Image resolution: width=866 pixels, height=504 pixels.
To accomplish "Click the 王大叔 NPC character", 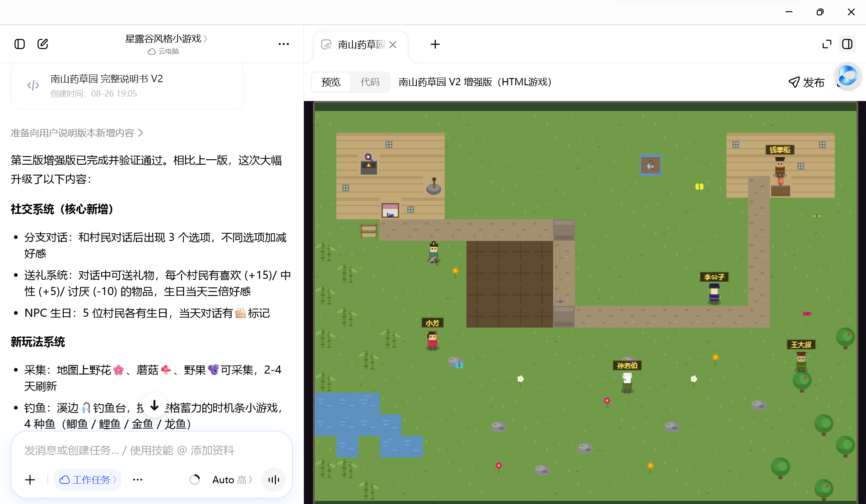I will (801, 361).
